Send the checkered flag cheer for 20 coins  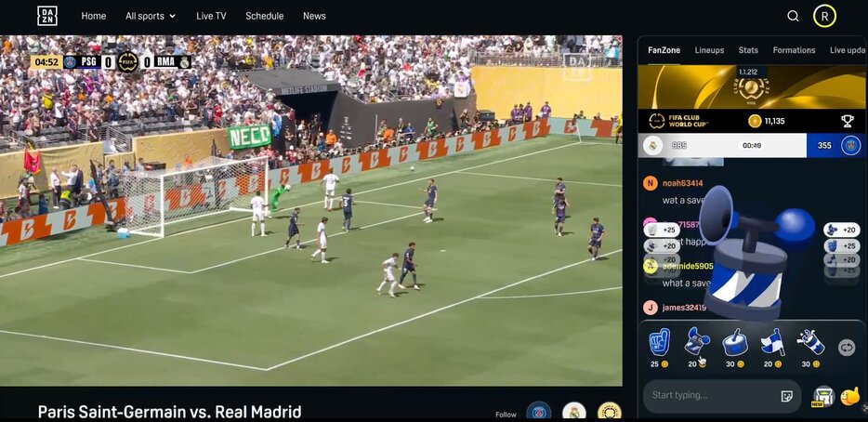(x=771, y=348)
